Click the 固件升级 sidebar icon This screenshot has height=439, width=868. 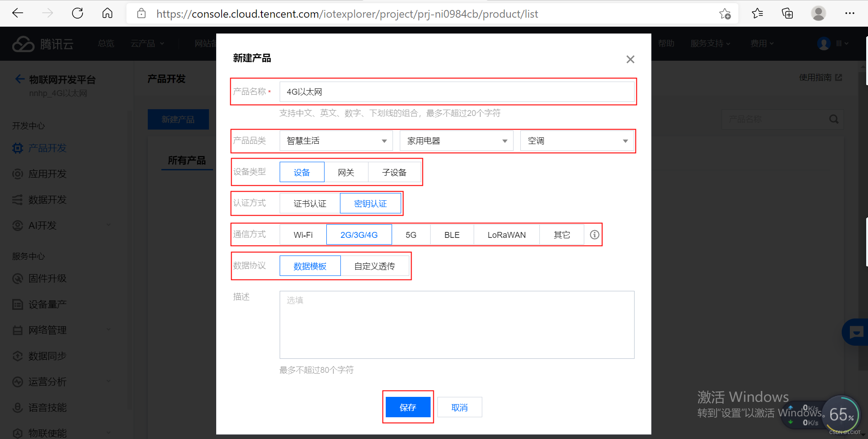[x=18, y=279]
